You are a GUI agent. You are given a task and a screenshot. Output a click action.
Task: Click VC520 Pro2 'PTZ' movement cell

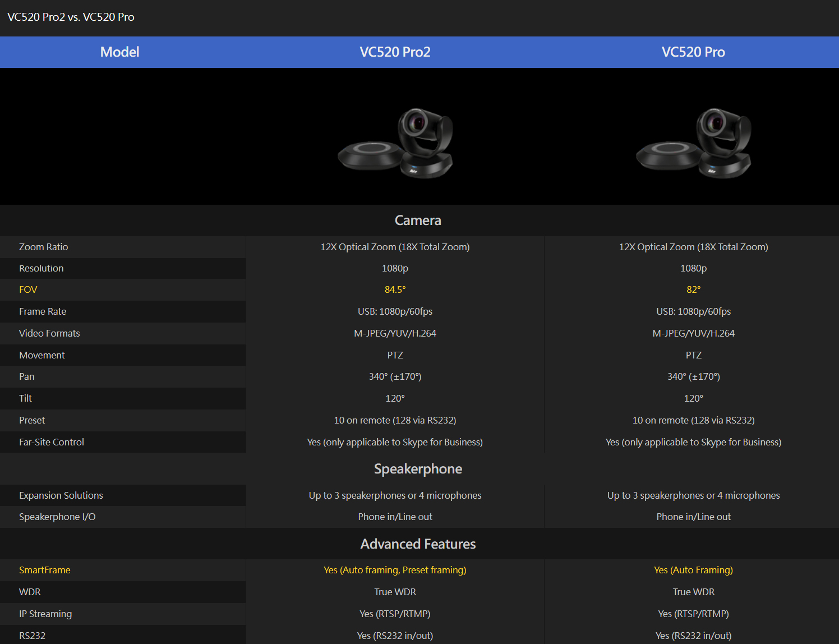[x=395, y=355]
